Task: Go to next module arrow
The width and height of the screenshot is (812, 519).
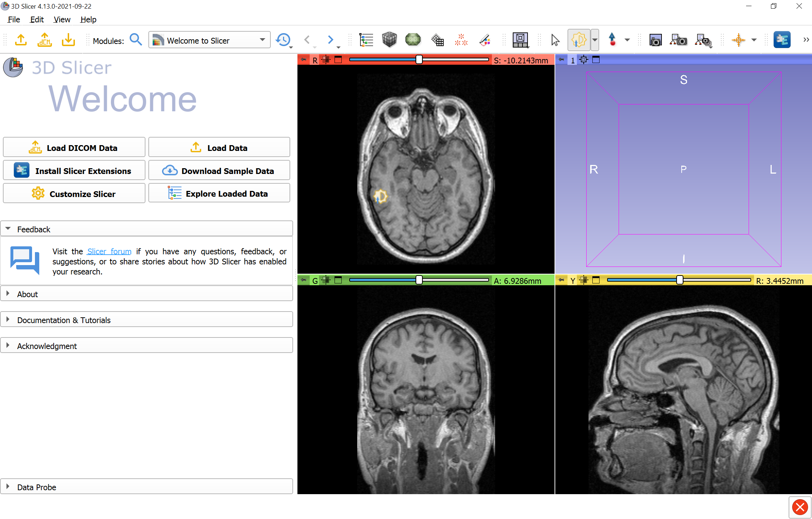Action: [331, 40]
